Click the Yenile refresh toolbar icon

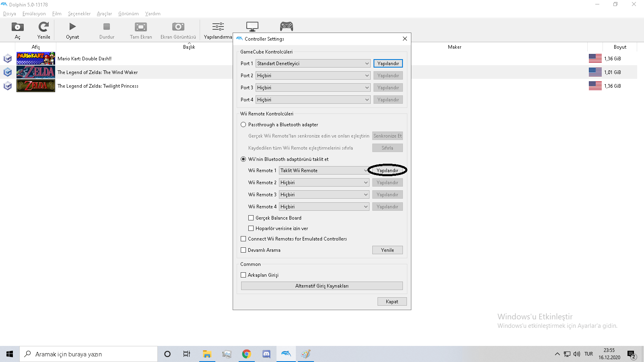point(43,27)
